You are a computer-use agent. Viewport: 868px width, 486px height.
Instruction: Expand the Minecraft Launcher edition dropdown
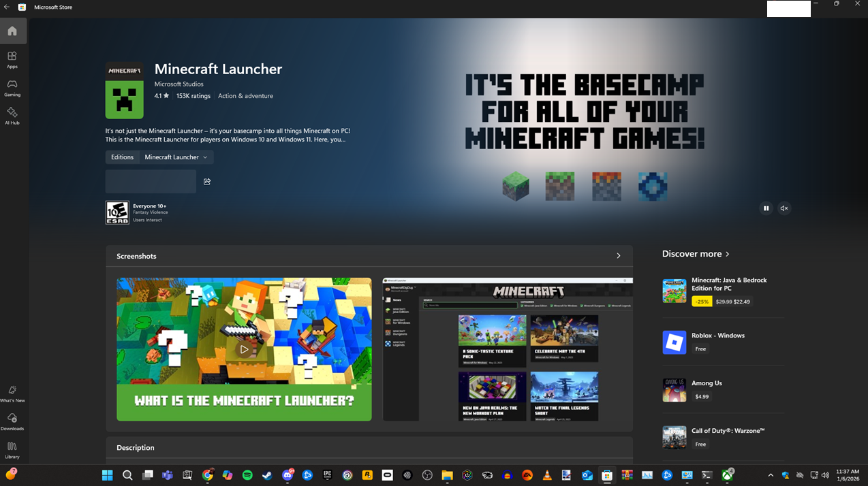(x=174, y=157)
